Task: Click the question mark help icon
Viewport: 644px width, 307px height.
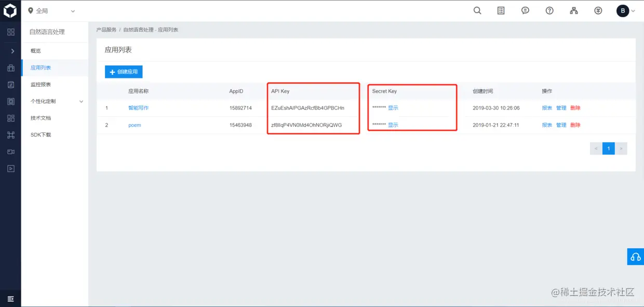Action: coord(549,10)
